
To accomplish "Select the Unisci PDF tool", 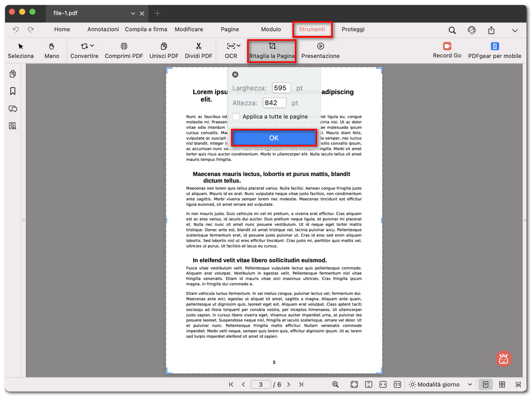I will (164, 50).
